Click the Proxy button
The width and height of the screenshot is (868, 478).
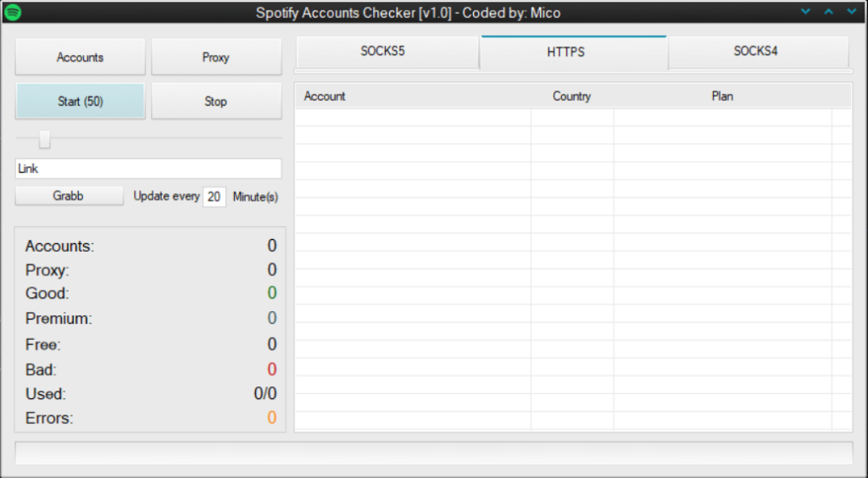(x=216, y=57)
